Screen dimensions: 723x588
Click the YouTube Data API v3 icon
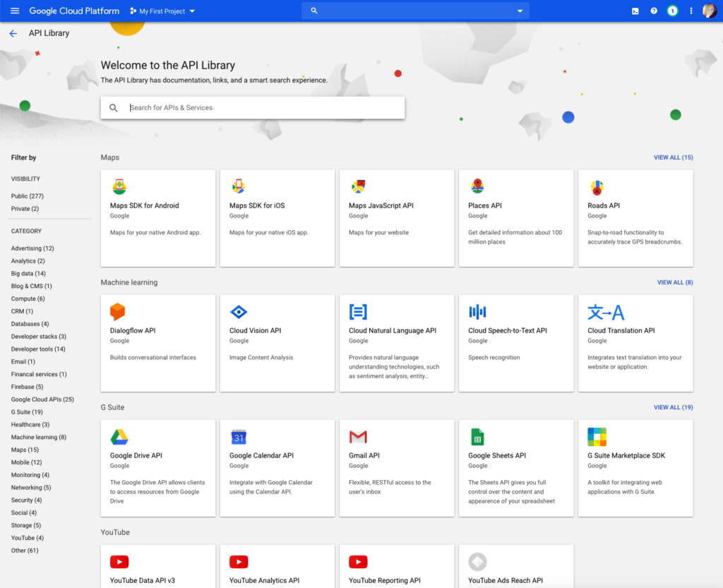[119, 562]
